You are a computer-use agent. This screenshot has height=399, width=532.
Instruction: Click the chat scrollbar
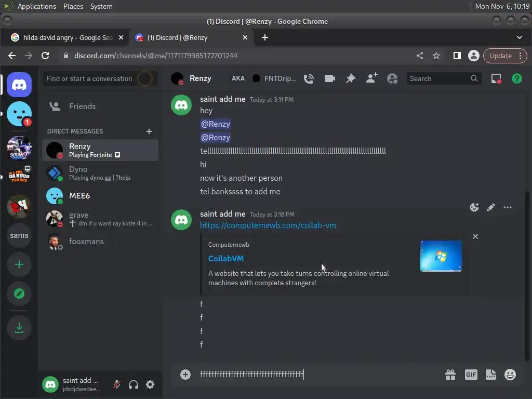(x=527, y=276)
